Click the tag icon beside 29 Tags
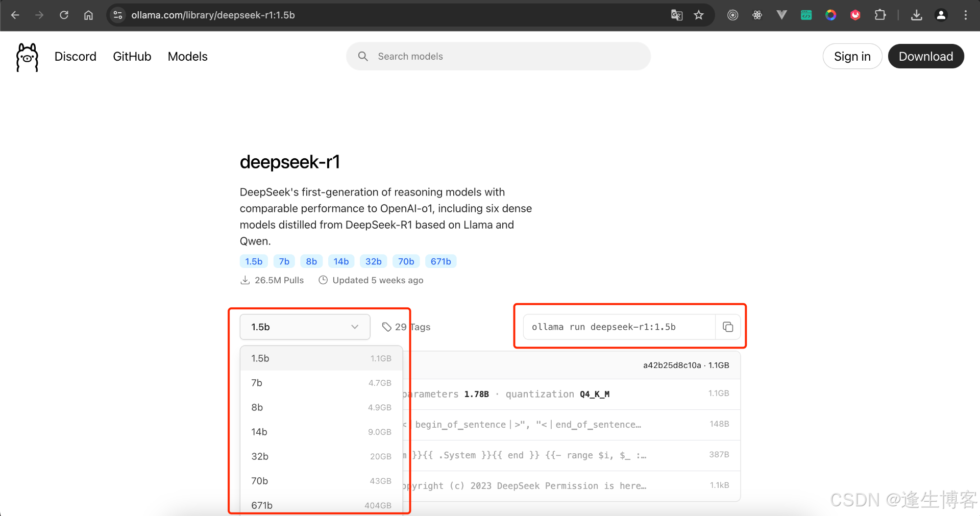 (x=387, y=327)
